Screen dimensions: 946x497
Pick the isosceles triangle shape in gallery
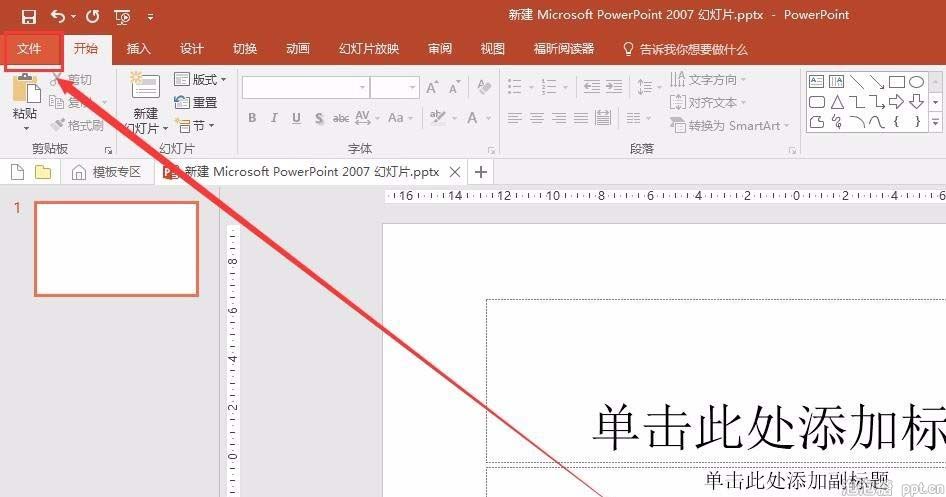coord(838,102)
